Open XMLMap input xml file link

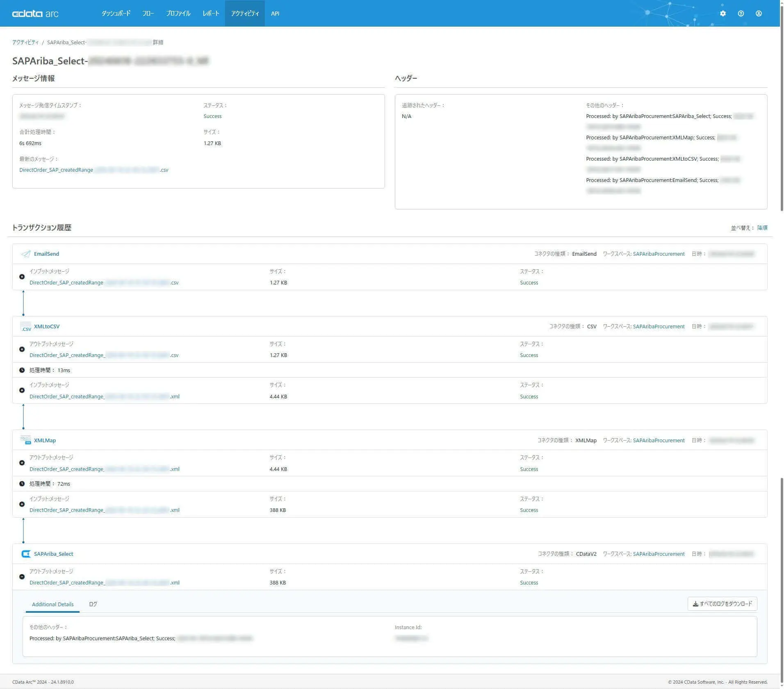pos(105,510)
